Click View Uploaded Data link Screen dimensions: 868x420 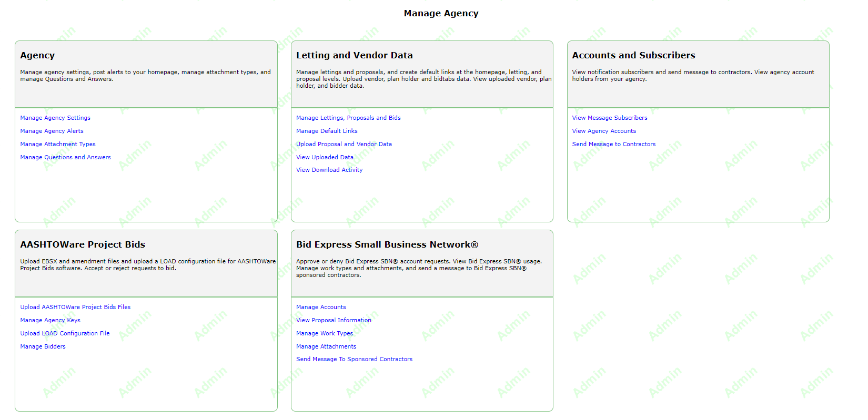(325, 157)
